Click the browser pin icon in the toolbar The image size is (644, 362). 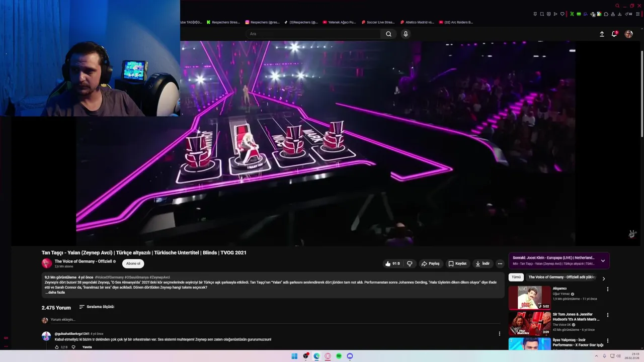click(x=535, y=14)
